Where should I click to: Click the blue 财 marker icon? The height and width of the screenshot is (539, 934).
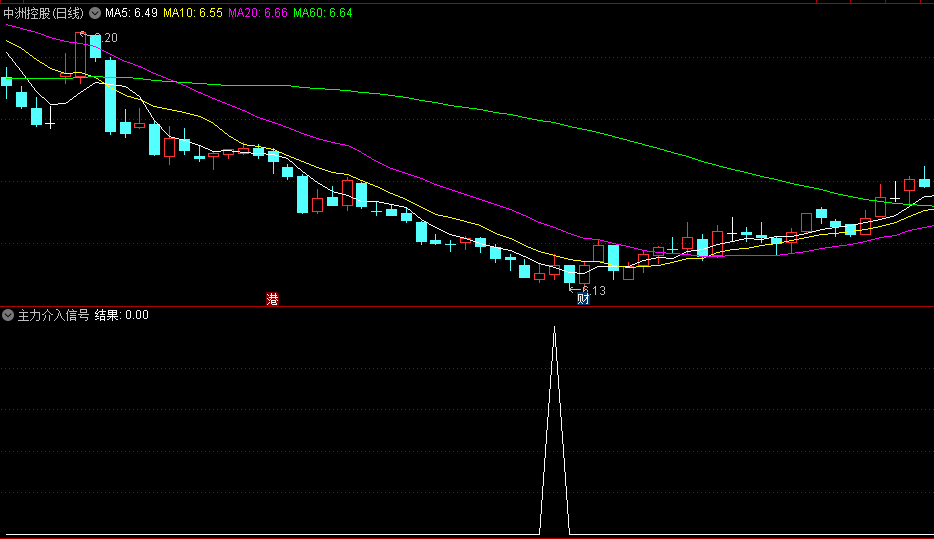[x=583, y=299]
